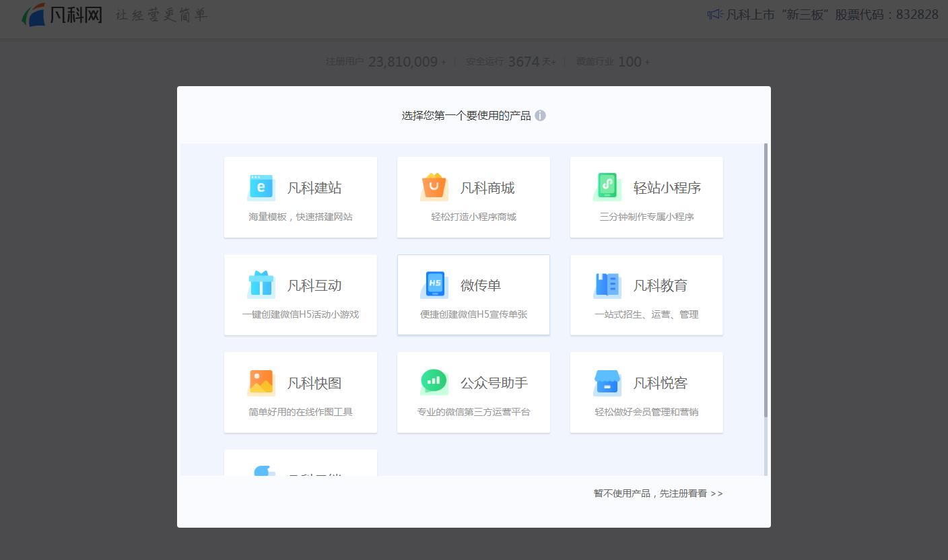Click the info icon beside the dialog title
Viewport: 948px width, 560px height.
click(x=540, y=116)
